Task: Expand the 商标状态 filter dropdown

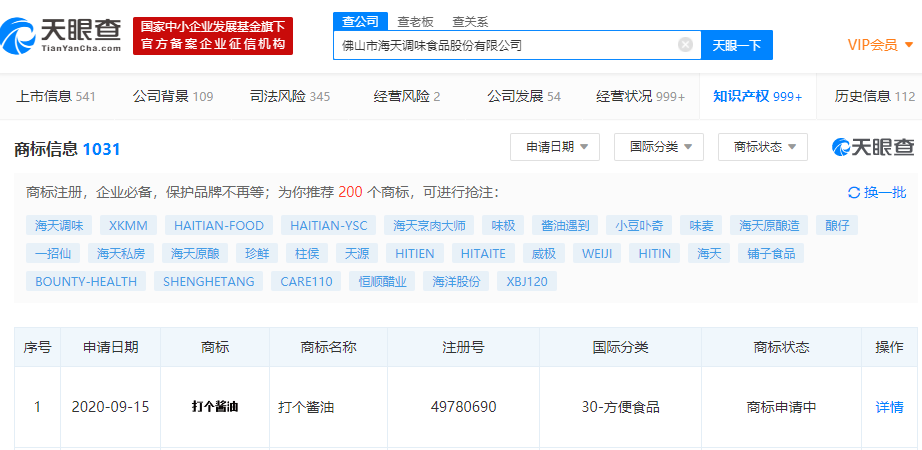Action: pyautogui.click(x=763, y=147)
